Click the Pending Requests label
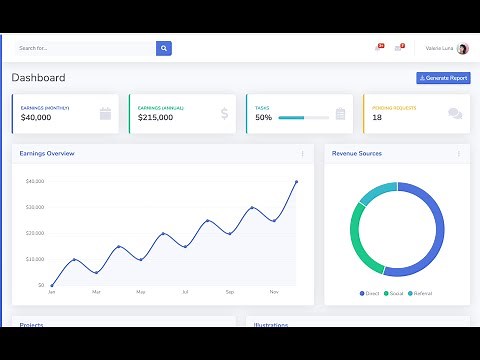The image size is (480, 360). [394, 108]
